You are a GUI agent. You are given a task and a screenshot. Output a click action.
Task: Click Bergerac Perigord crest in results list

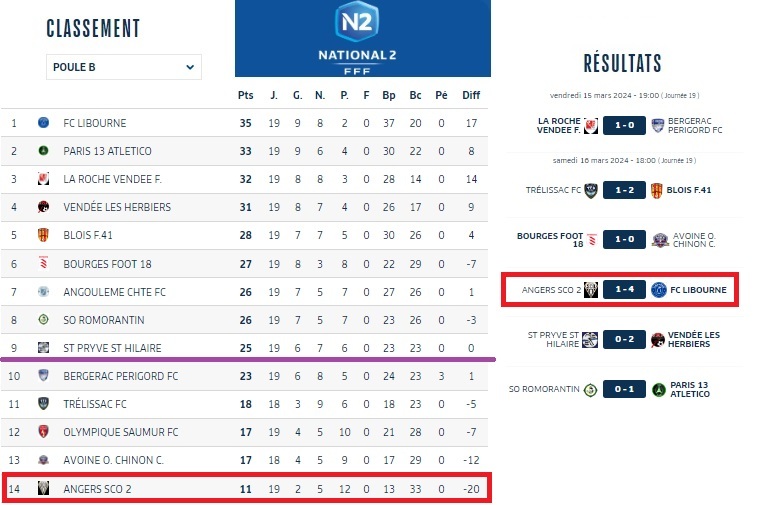[x=658, y=126]
